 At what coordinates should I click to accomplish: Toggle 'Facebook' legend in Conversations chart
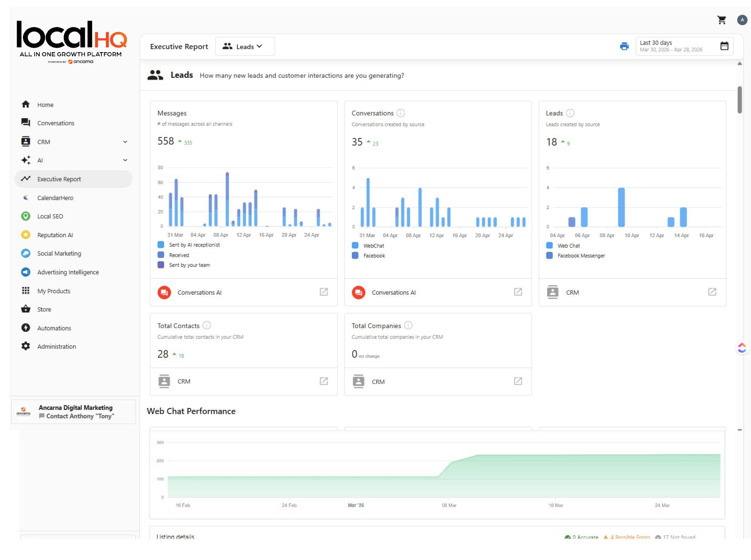pos(368,256)
